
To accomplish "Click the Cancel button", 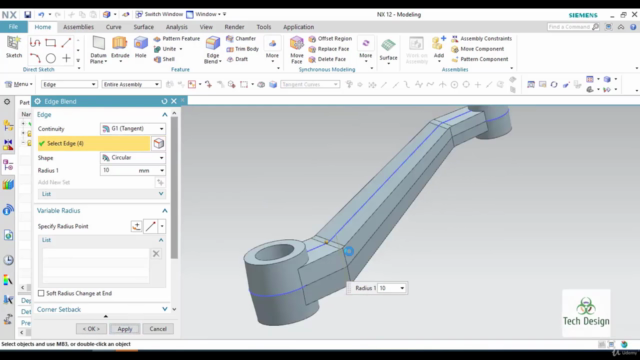I will point(158,329).
